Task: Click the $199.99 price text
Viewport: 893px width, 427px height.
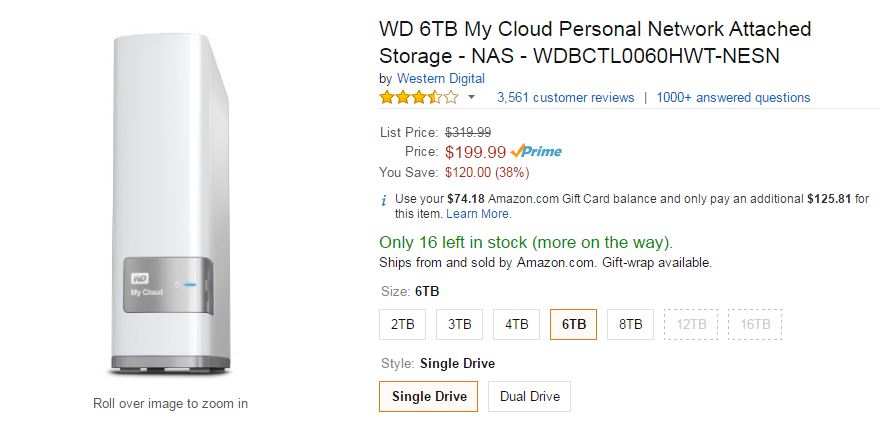Action: click(x=476, y=152)
